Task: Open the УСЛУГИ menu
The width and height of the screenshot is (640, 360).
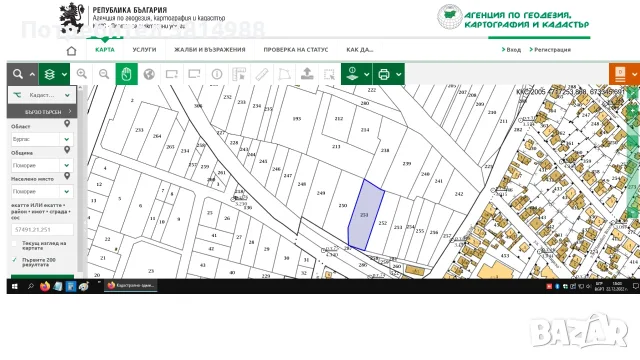Action: click(144, 50)
